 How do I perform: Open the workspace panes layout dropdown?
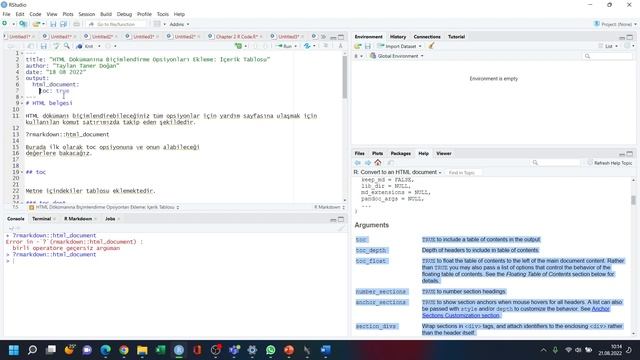pos(159,24)
